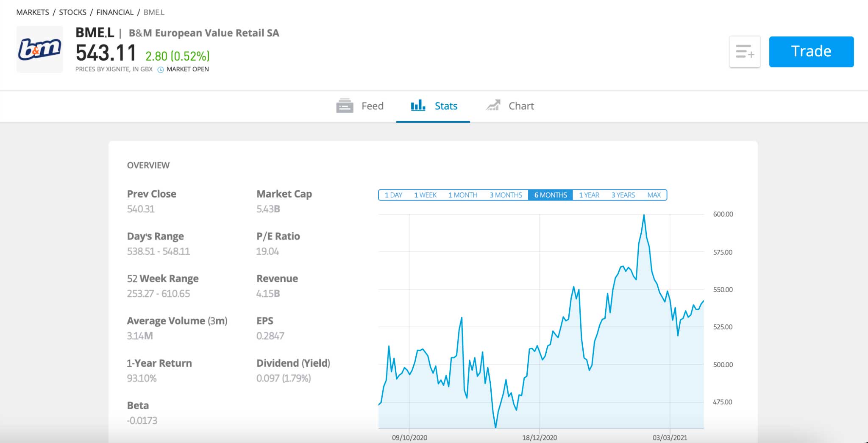Screen dimensions: 868x443
Task: Go to Stocks breadcrumb
Action: point(72,12)
